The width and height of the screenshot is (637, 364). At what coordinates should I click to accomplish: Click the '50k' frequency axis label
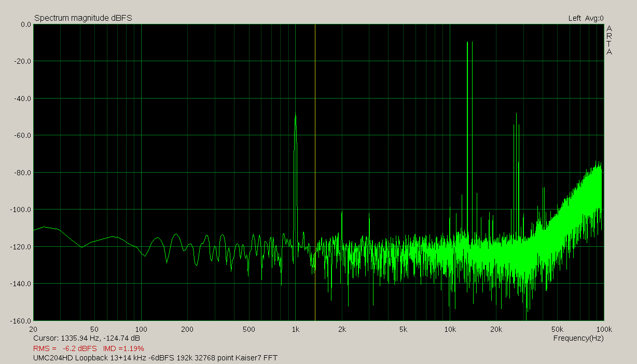pyautogui.click(x=558, y=329)
